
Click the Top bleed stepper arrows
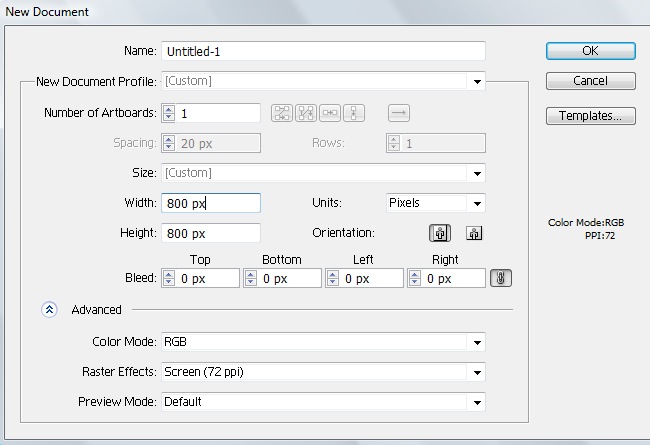coord(169,278)
